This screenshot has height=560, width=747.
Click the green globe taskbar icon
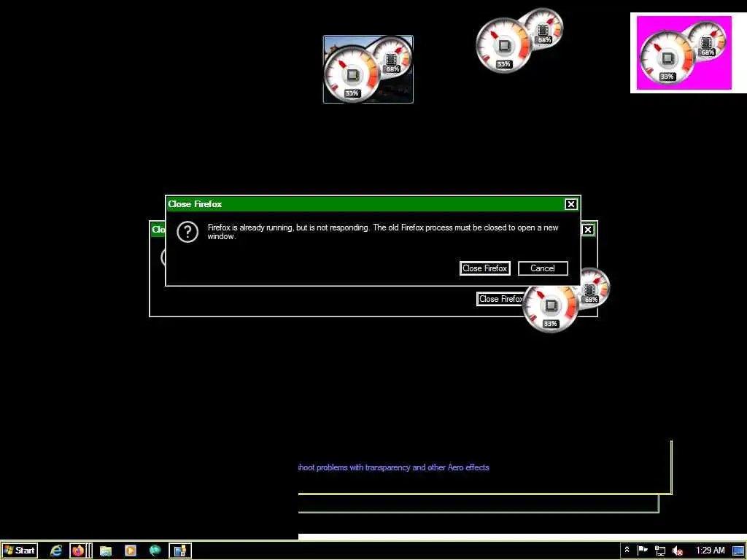pyautogui.click(x=155, y=551)
